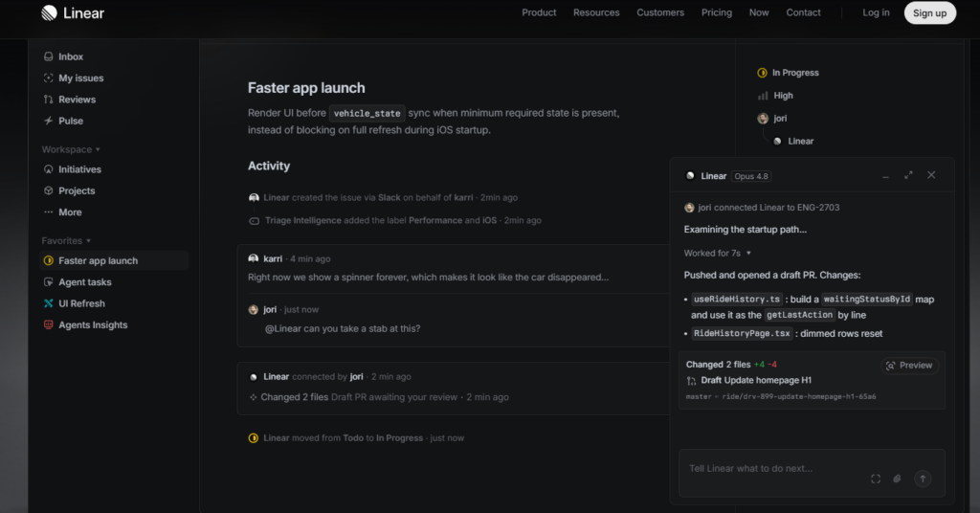Open the Contact page
The width and height of the screenshot is (980, 513).
point(803,12)
